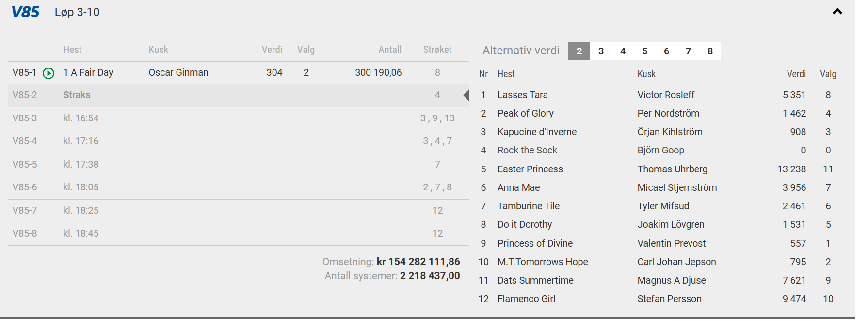Click the 1 A Fair Day winner
Image resolution: width=868 pixels, height=321 pixels.
[88, 73]
